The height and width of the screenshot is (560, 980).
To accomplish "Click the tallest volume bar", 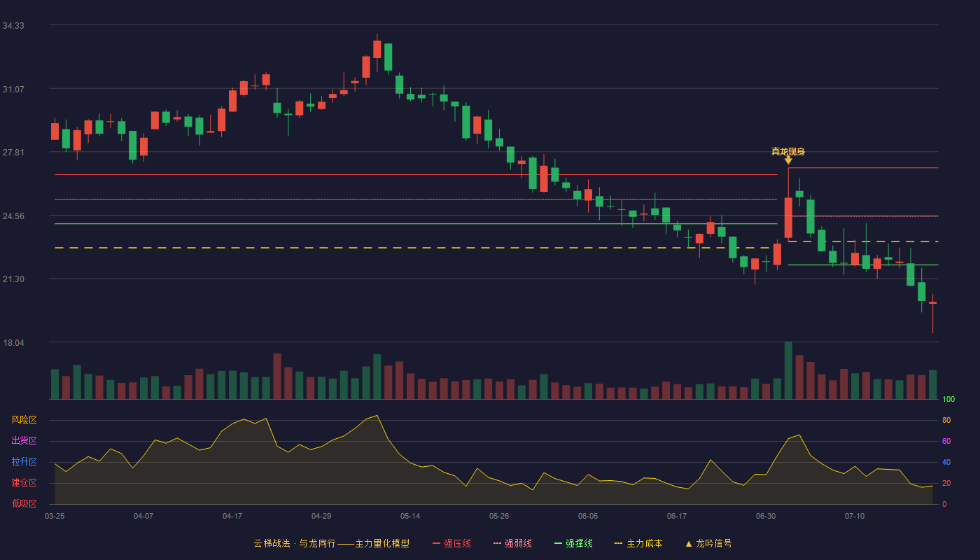I will [x=788, y=370].
